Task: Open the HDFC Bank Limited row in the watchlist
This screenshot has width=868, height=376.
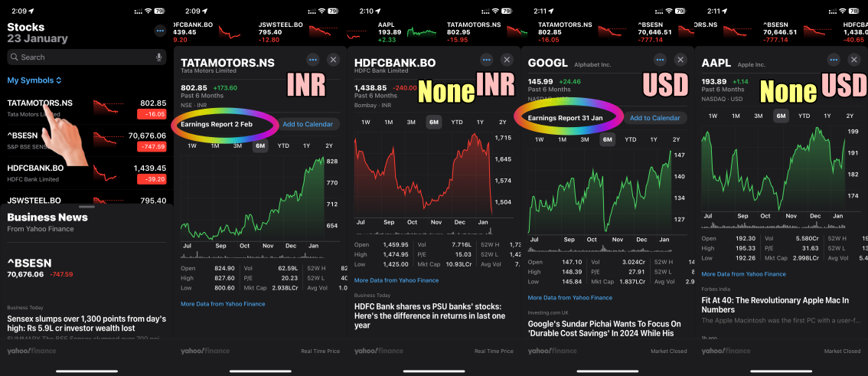Action: coord(87,172)
